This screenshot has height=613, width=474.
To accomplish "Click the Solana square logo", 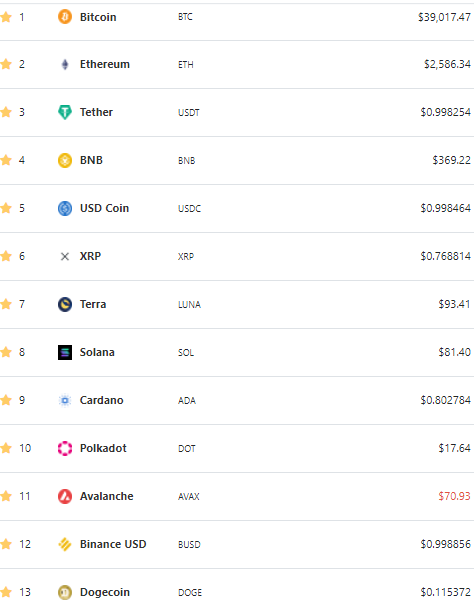I will (65, 352).
